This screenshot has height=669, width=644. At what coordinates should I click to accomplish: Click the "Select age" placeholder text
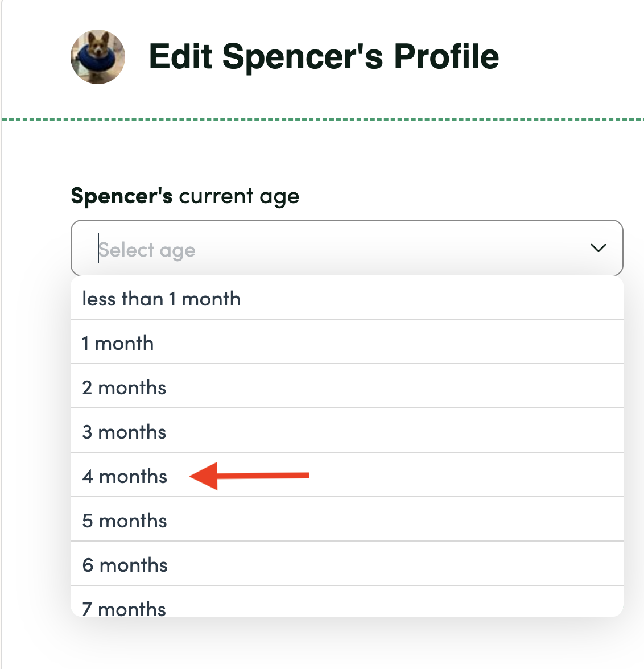[x=147, y=250]
